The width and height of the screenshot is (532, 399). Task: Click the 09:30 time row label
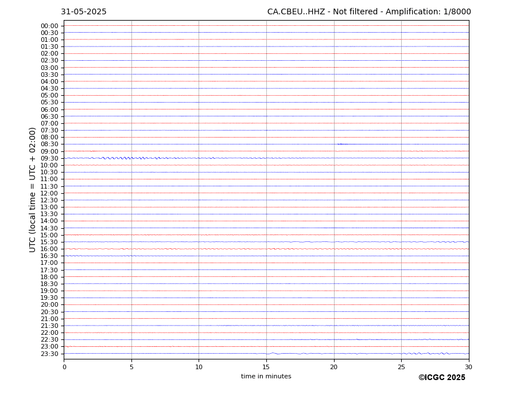[x=49, y=158]
